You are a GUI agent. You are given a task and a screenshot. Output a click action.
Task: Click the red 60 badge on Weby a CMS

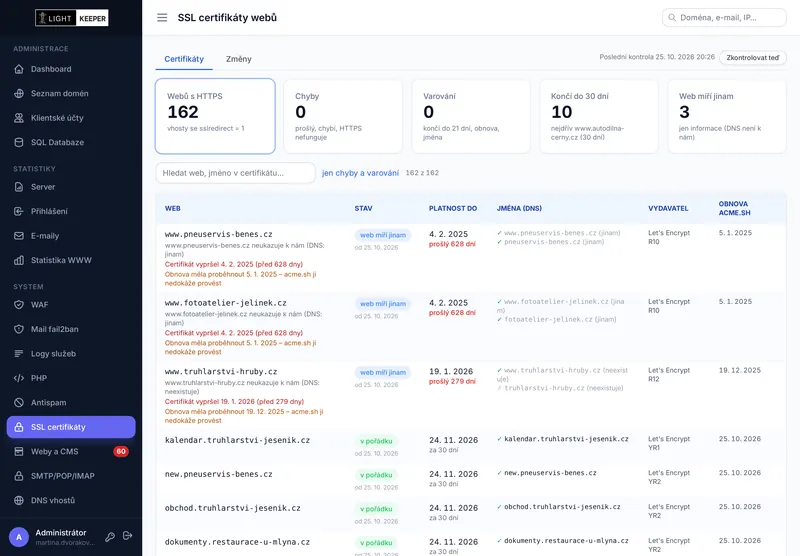(x=121, y=451)
